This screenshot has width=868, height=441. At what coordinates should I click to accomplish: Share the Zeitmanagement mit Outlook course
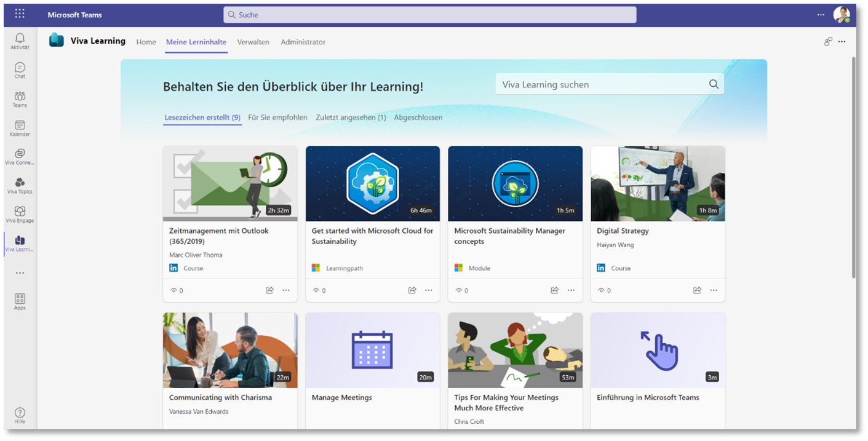[x=269, y=290]
